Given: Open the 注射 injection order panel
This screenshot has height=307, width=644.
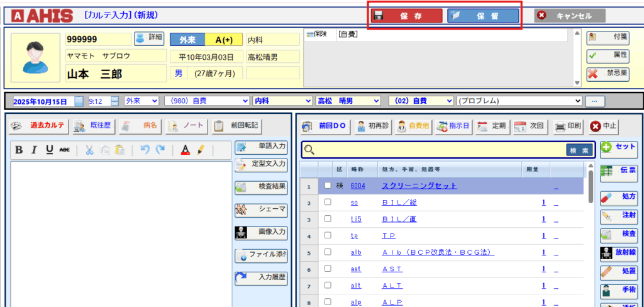Looking at the screenshot, I should tap(618, 216).
